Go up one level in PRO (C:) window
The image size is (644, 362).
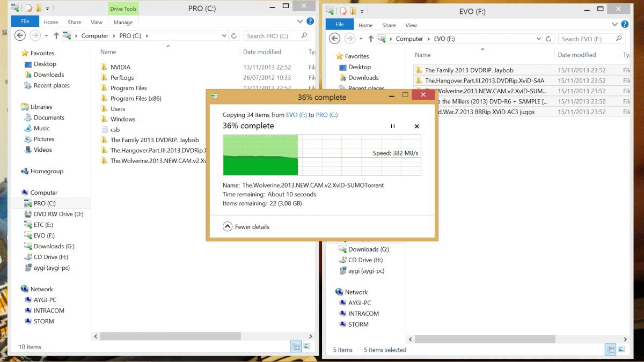[56, 36]
